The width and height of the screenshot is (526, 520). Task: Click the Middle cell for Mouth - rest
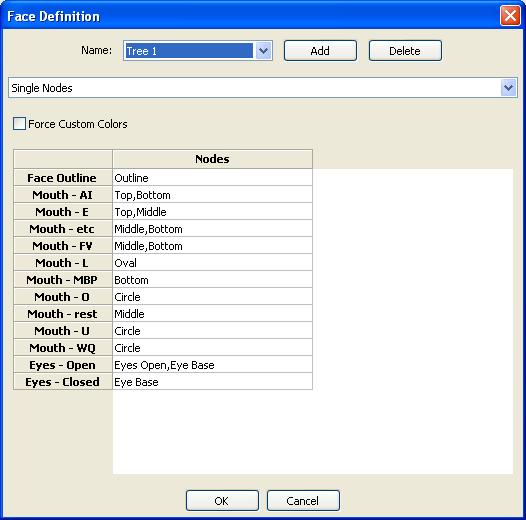[x=212, y=314]
